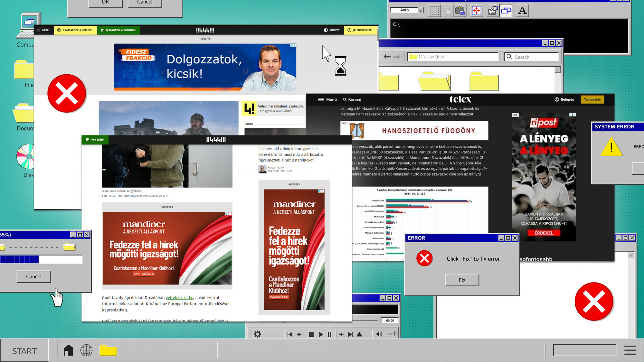The width and height of the screenshot is (644, 362).
Task: Toggle Kinézet theme switch on 444 header
Action: (332, 30)
